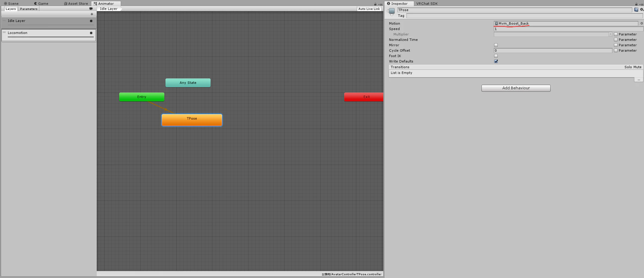Viewport: 644px width, 278px height.
Task: Select the Layers tab
Action: pyautogui.click(x=11, y=9)
